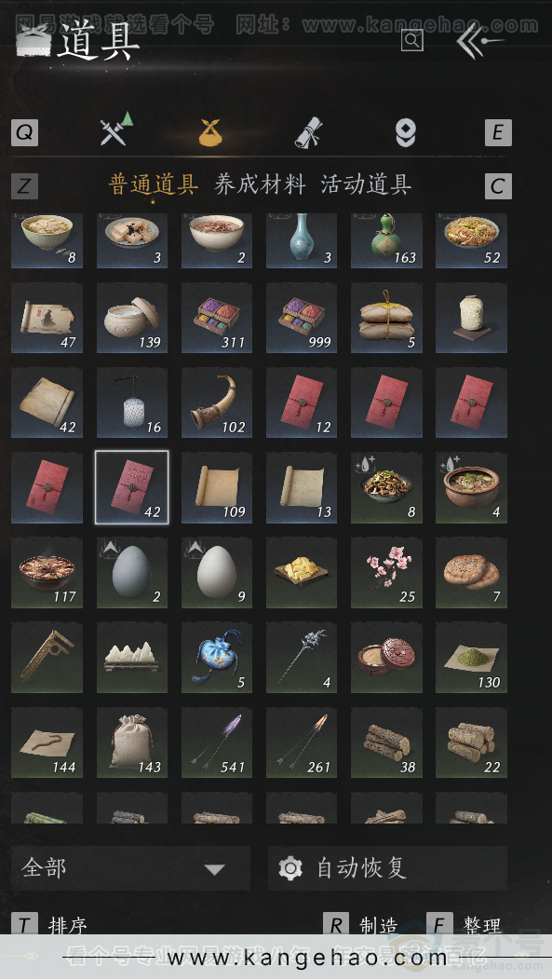Click the gear icon beside 自动恢复

tap(290, 868)
